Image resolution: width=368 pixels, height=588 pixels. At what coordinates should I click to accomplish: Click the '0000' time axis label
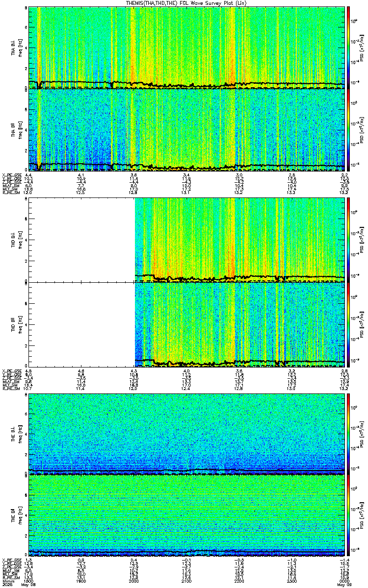pos(344,581)
